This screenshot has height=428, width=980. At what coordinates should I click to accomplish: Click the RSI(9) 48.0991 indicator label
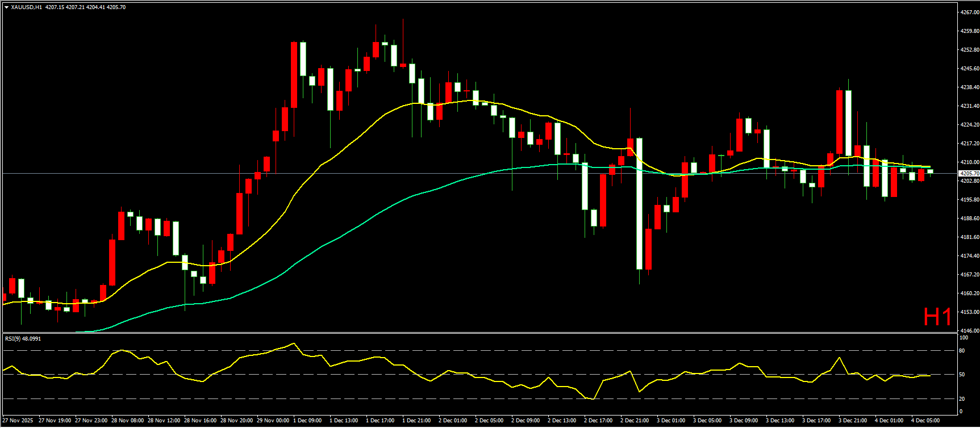(x=23, y=339)
